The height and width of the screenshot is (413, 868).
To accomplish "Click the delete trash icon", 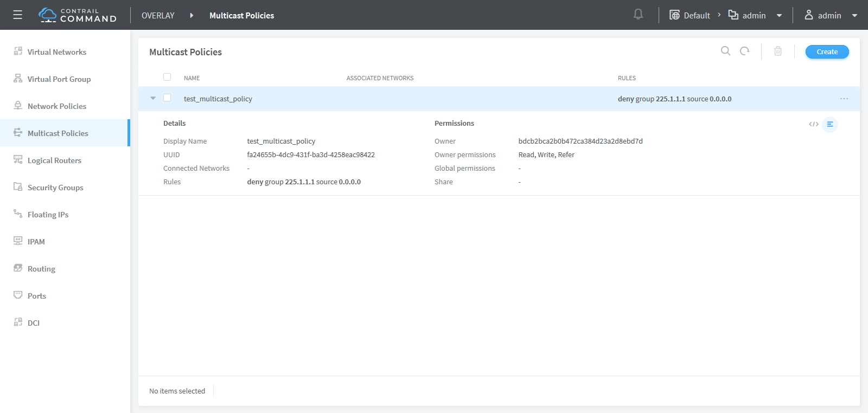I will 777,51.
